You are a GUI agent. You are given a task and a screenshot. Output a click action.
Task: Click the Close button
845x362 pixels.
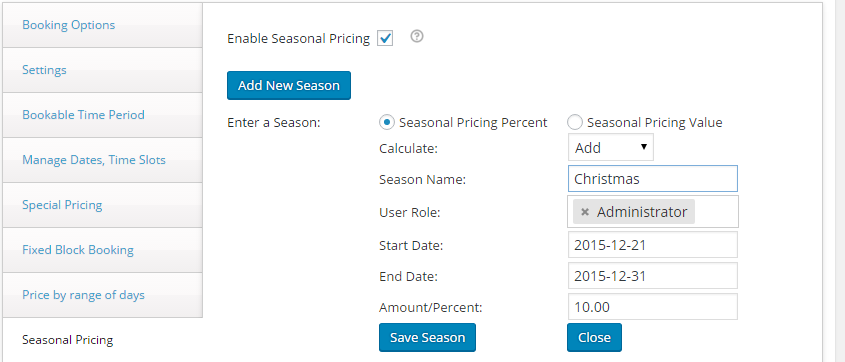coord(594,338)
